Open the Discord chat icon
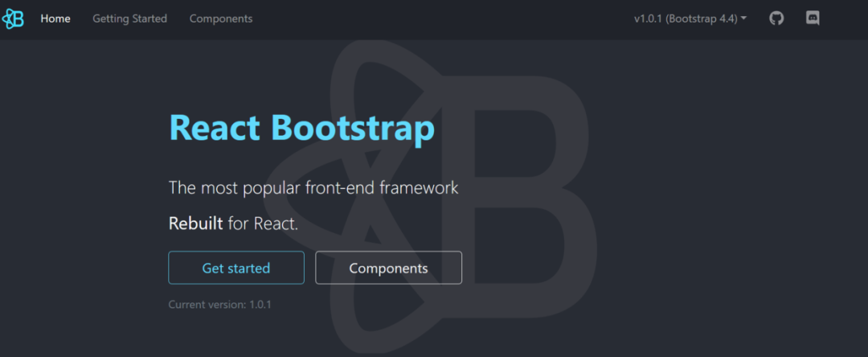This screenshot has width=868, height=357. point(813,18)
